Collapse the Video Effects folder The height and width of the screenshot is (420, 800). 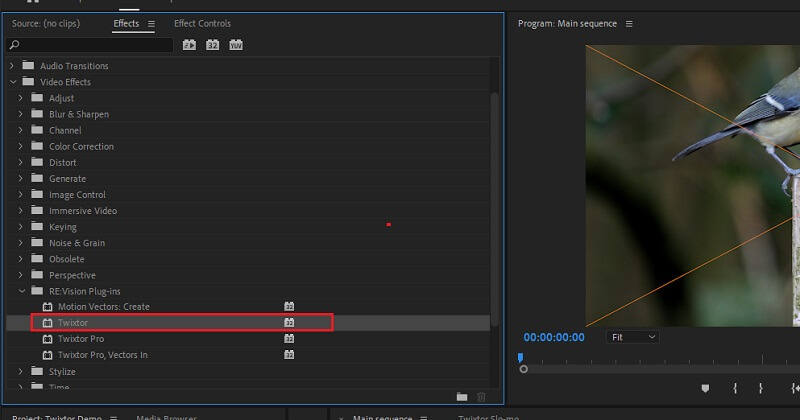click(13, 82)
